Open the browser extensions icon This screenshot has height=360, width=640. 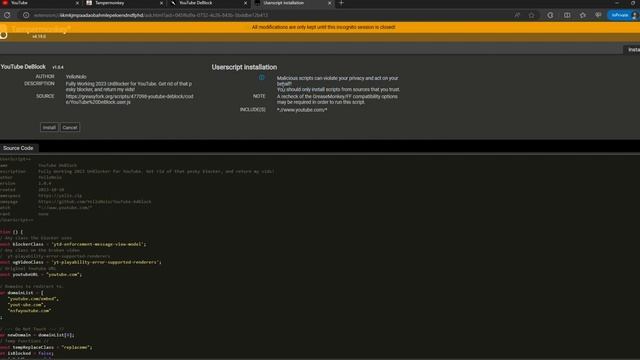point(550,15)
